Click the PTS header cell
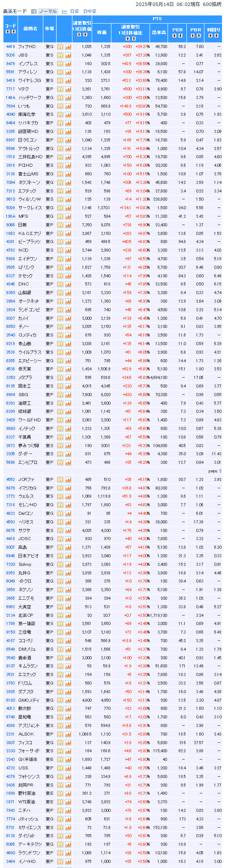The image size is (228, 868). 157,19
